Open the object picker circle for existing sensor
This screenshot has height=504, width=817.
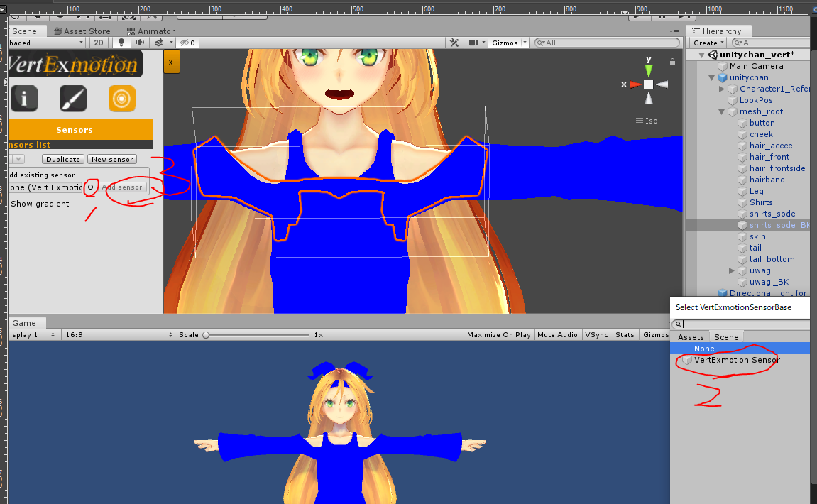(91, 187)
